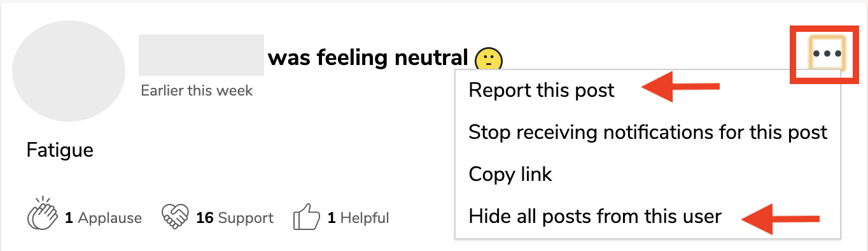The height and width of the screenshot is (251, 868).
Task: Click the 1 Applause reaction label
Action: point(103,218)
